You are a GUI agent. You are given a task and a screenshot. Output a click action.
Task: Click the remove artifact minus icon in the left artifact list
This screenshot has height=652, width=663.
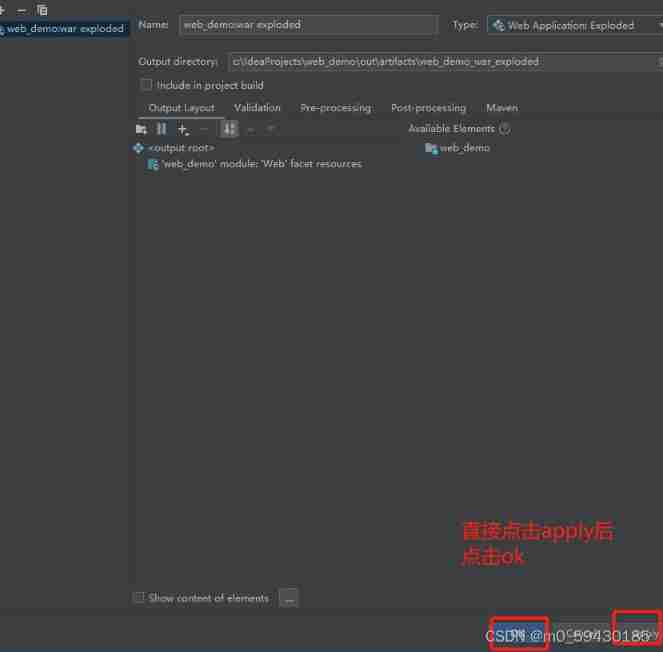[x=21, y=10]
